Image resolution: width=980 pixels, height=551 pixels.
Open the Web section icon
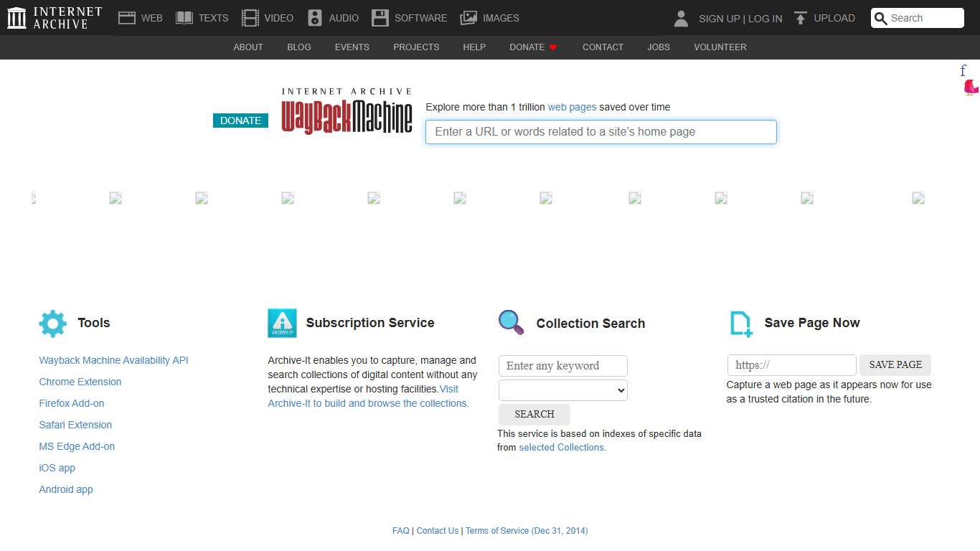tap(127, 18)
